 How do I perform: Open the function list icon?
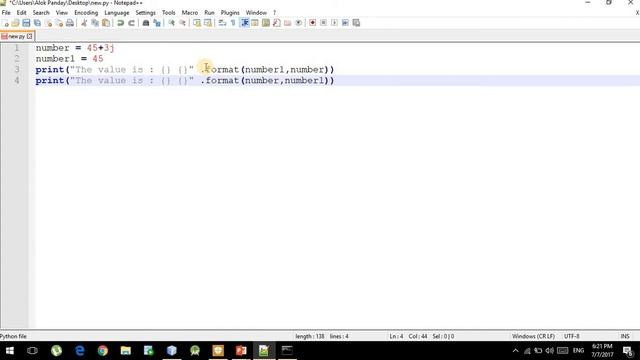click(277, 23)
